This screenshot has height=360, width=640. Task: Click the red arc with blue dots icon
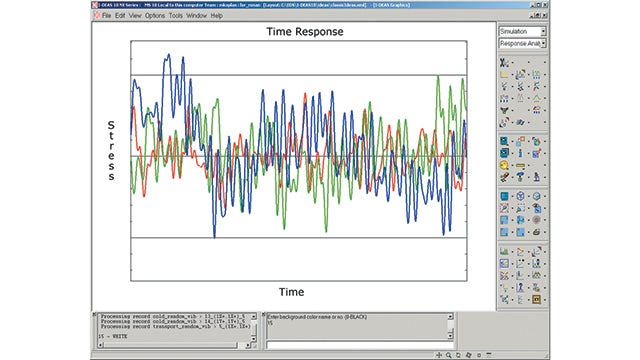[536, 110]
